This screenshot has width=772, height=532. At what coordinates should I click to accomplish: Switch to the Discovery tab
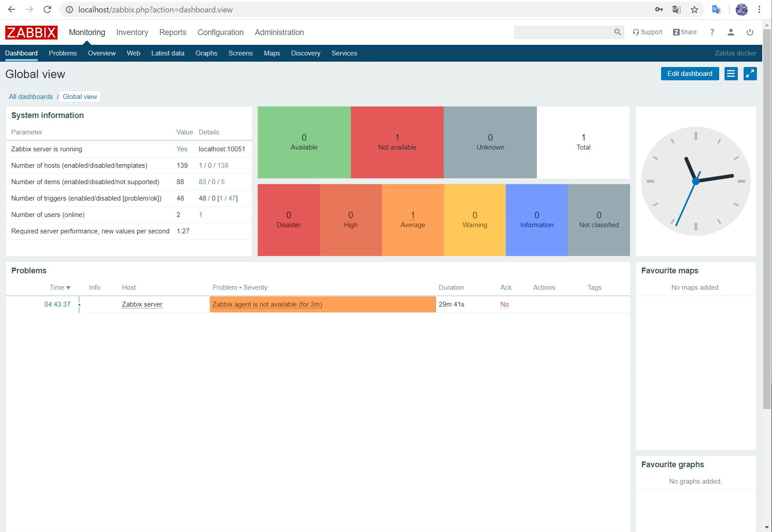click(306, 53)
